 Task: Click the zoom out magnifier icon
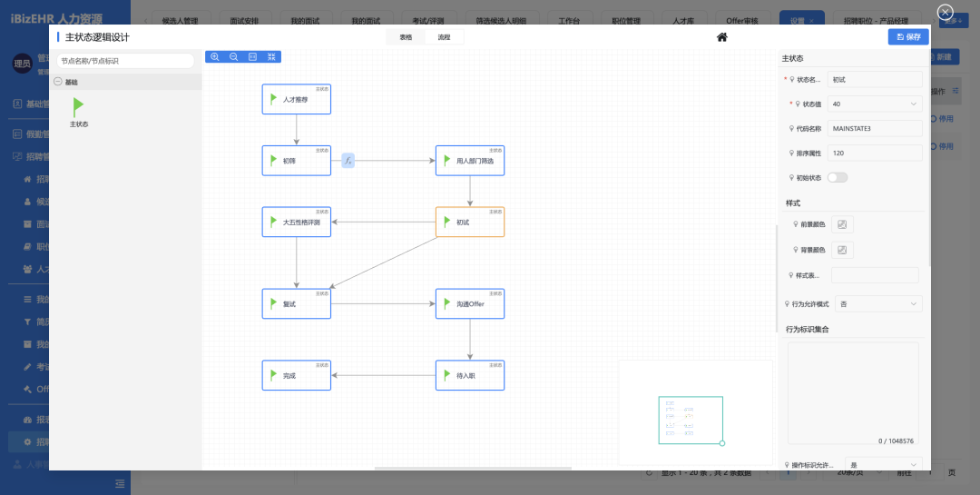coord(233,56)
